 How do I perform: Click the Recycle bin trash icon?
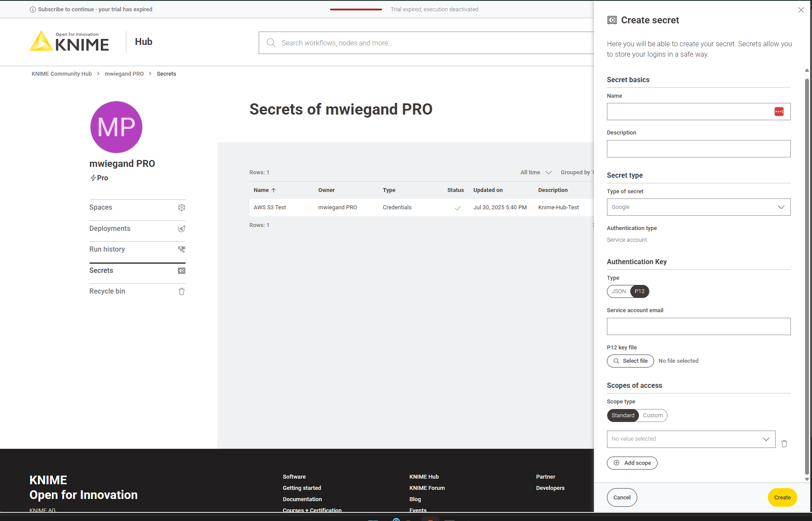182,291
